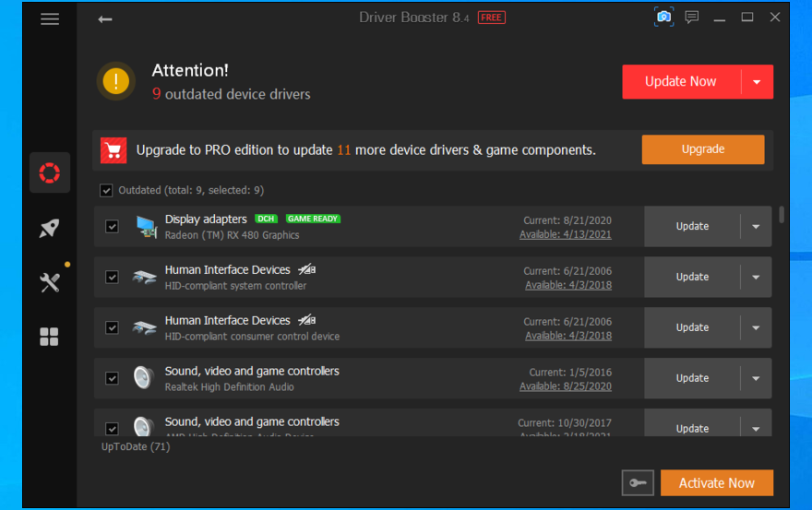Uncheck the HID-compliant system controller driver

pos(112,277)
